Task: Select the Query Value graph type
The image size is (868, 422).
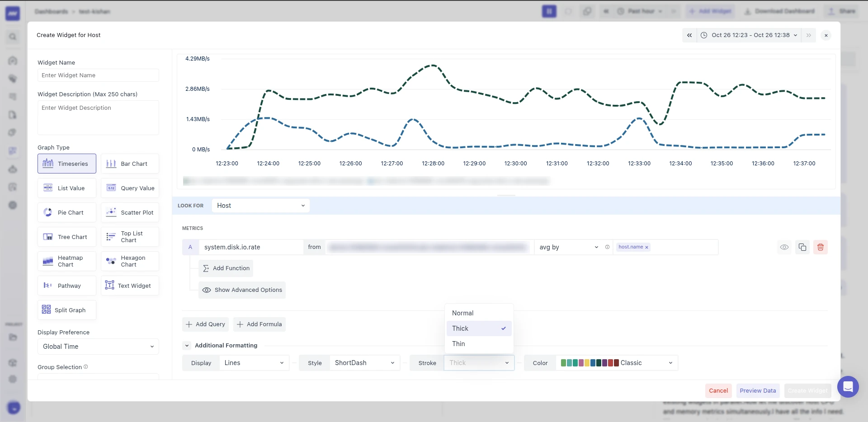Action: pyautogui.click(x=130, y=188)
